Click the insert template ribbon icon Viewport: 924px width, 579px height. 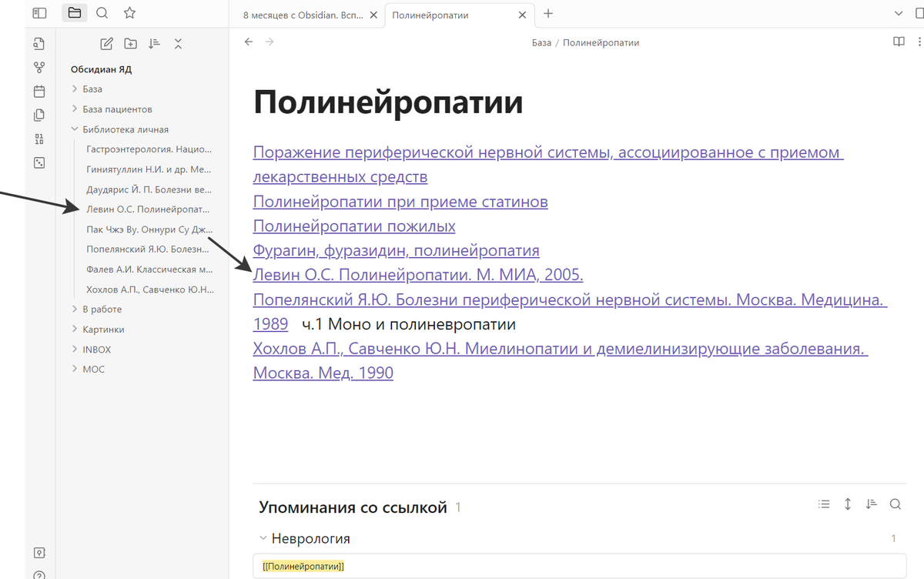39,115
